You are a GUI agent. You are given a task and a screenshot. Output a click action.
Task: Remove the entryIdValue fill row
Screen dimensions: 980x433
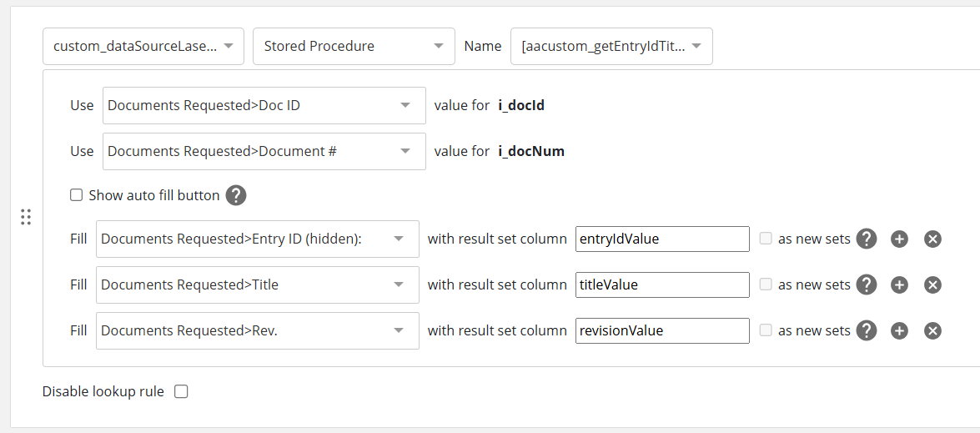933,239
